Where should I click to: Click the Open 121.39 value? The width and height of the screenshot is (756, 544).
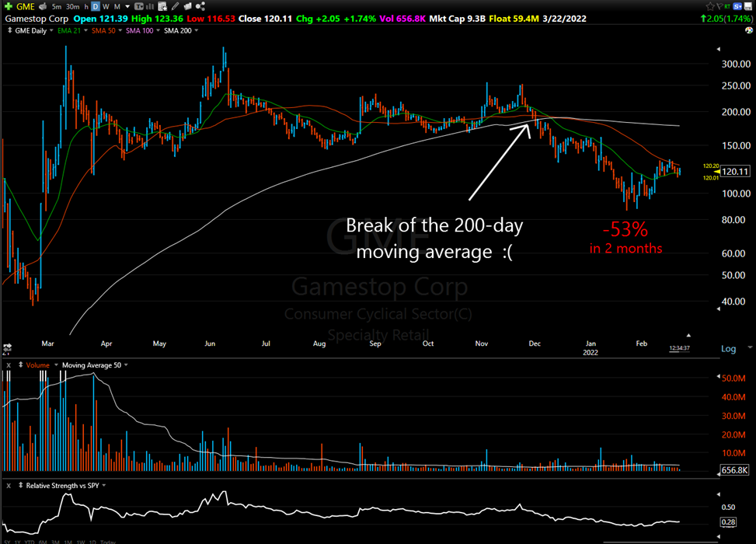[101, 19]
